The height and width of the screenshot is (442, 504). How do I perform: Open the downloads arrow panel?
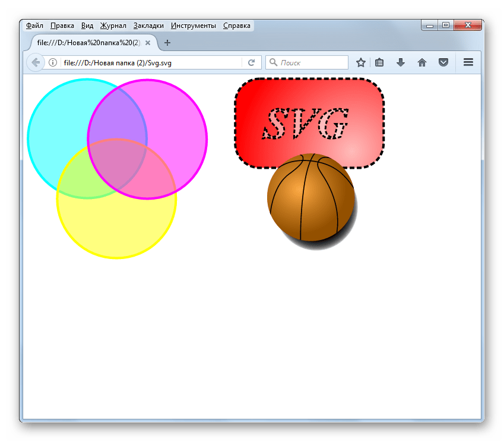click(x=401, y=62)
